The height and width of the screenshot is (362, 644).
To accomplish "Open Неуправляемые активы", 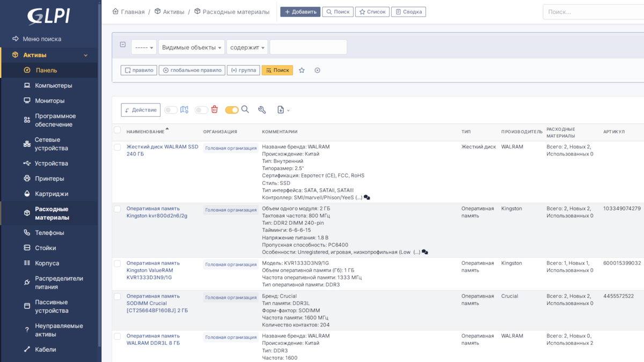I will click(x=58, y=330).
